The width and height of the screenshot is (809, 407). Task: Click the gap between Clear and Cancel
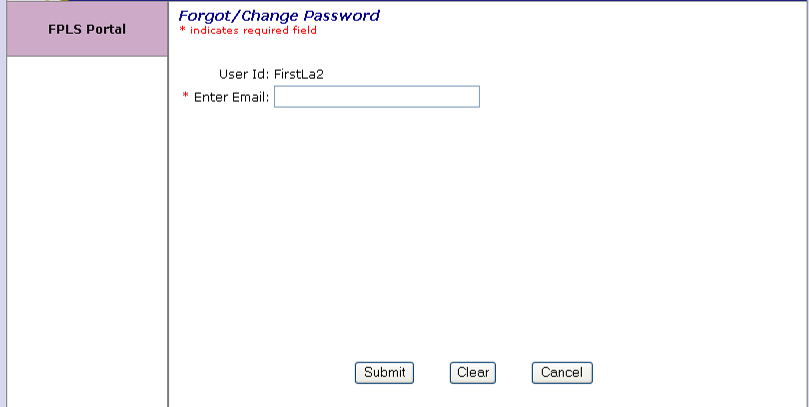pos(513,373)
